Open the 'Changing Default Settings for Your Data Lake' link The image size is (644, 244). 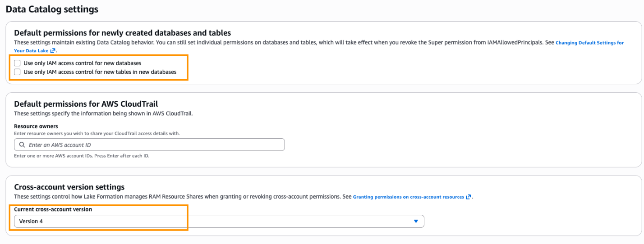[589, 43]
